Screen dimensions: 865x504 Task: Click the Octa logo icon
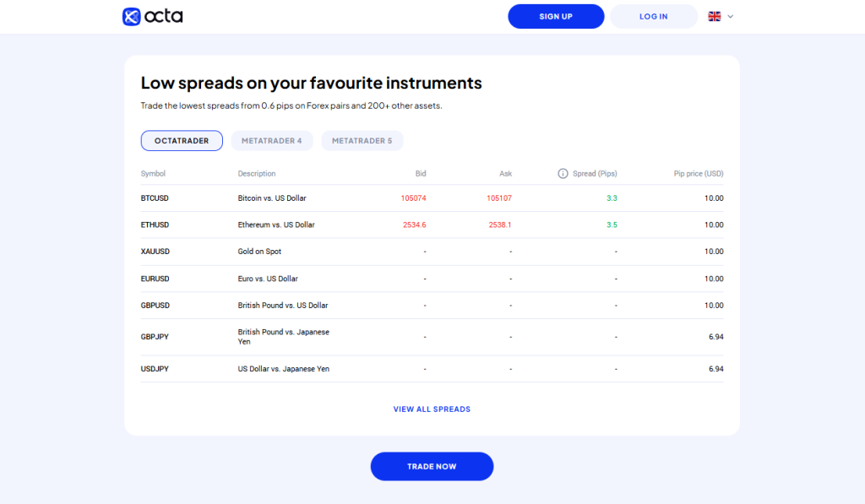coord(132,16)
